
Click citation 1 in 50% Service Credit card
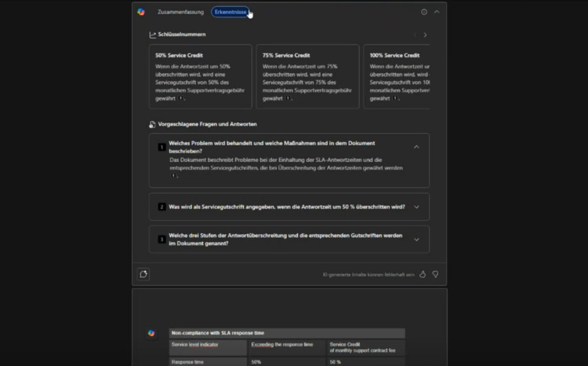point(181,98)
